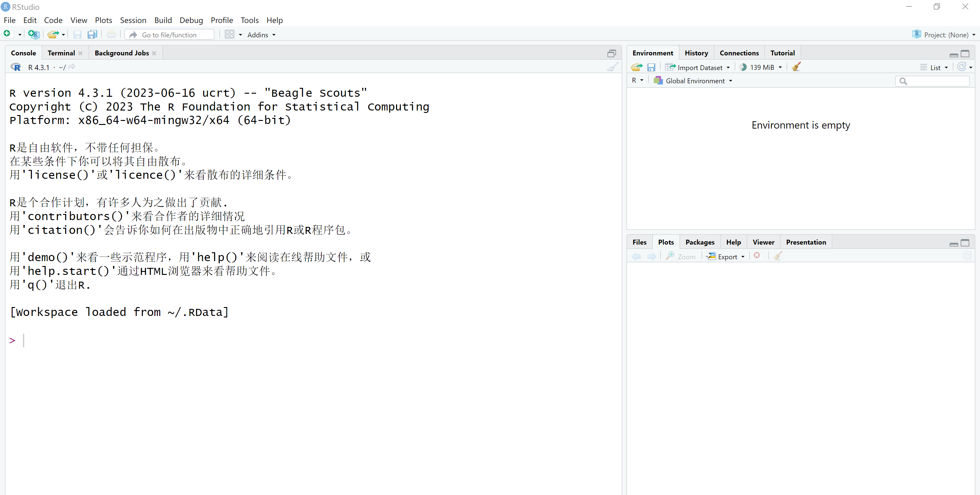This screenshot has width=980, height=495.
Task: Switch to the Terminal tab
Action: pyautogui.click(x=61, y=53)
